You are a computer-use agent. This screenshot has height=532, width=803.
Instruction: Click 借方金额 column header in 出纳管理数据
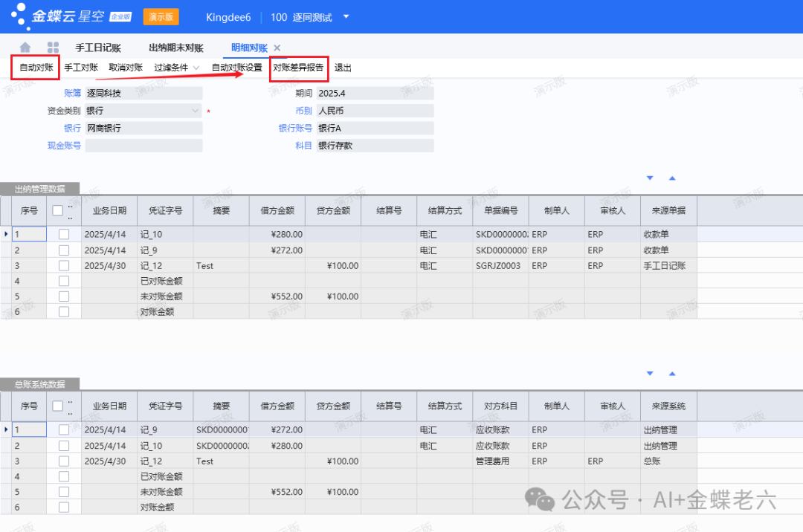click(x=277, y=210)
